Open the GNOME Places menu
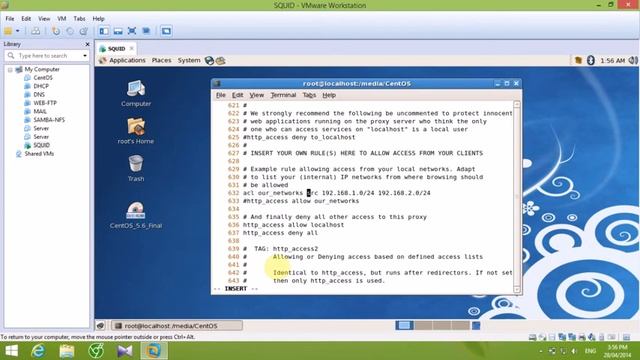The height and width of the screenshot is (360, 640). tap(162, 60)
